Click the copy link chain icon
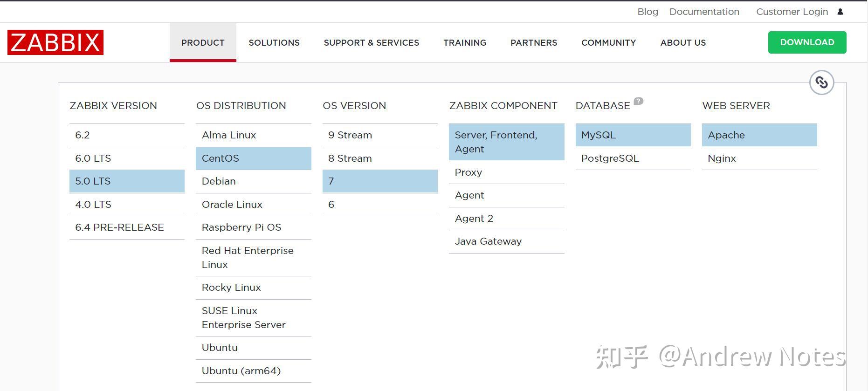This screenshot has height=391, width=868. click(821, 82)
